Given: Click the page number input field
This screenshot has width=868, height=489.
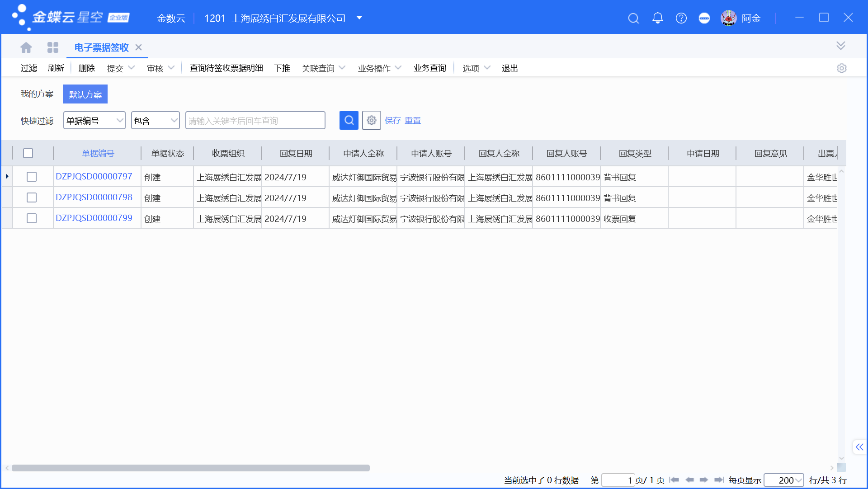Looking at the screenshot, I should click(x=618, y=480).
